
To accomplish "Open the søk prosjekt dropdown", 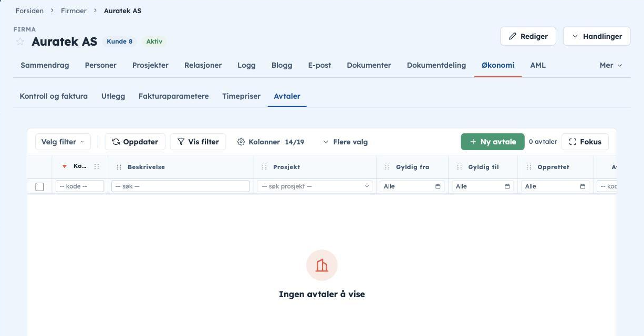I will (x=315, y=186).
